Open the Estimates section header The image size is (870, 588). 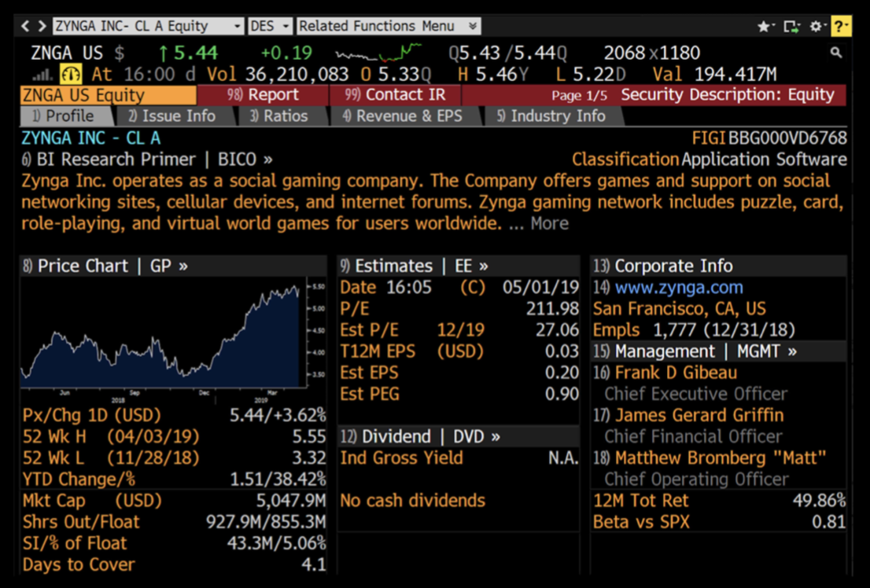click(x=393, y=266)
